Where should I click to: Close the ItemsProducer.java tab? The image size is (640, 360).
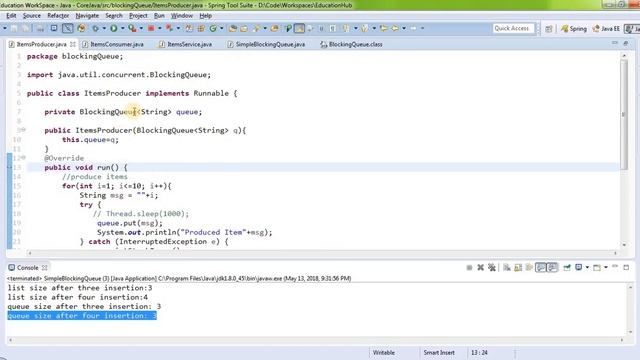[73, 44]
